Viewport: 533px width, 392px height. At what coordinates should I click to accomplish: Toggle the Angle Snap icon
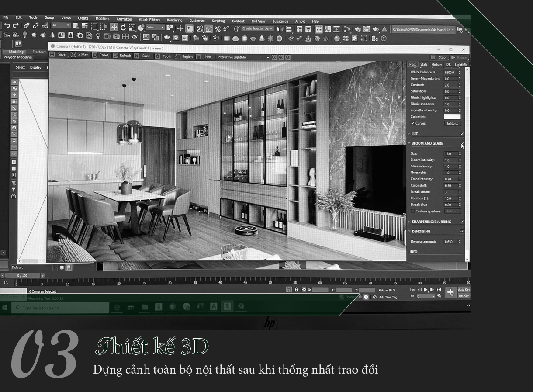(x=208, y=29)
